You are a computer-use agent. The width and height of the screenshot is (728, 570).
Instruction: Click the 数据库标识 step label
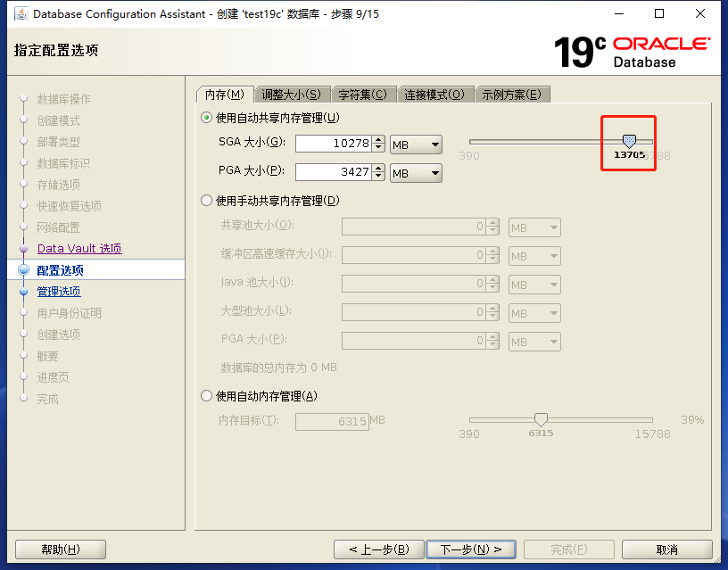point(63,163)
